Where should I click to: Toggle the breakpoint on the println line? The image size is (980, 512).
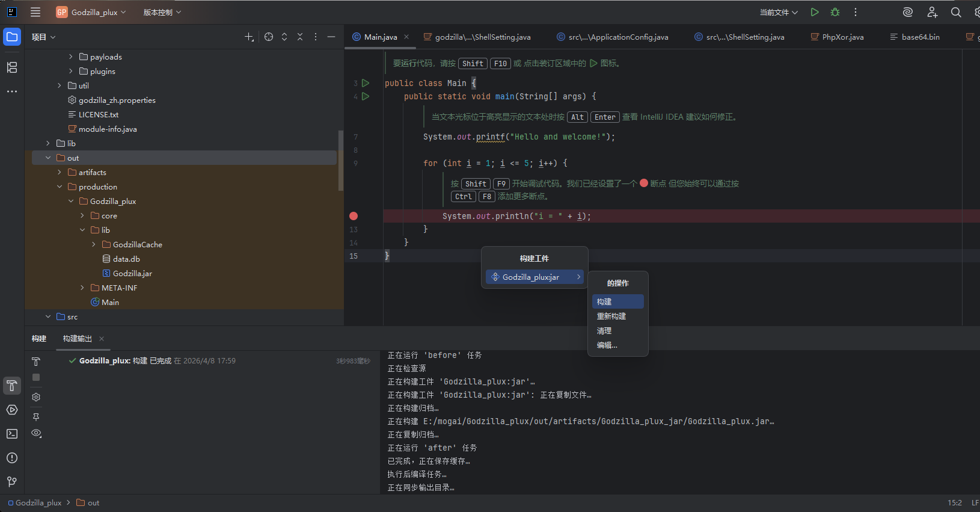354,216
